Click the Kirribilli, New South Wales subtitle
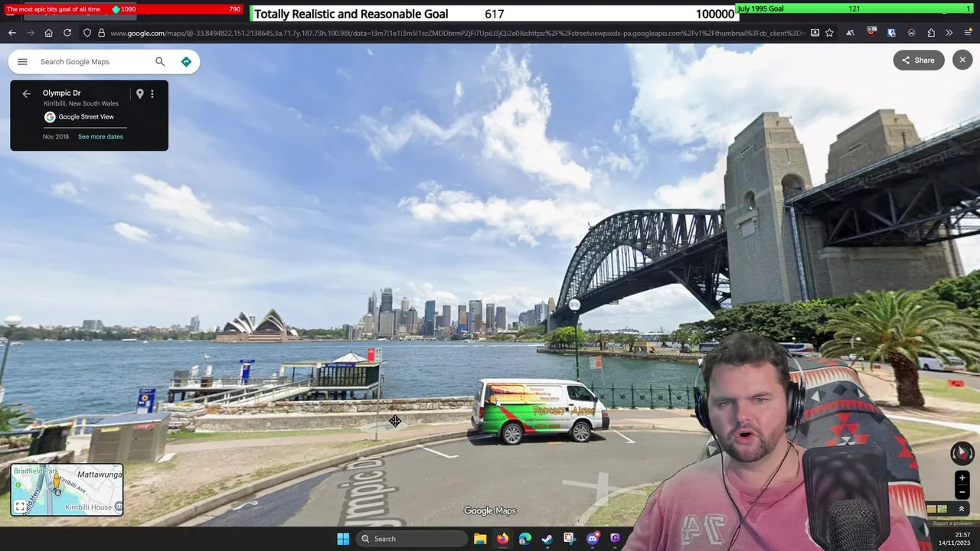The width and height of the screenshot is (980, 551). tap(81, 104)
